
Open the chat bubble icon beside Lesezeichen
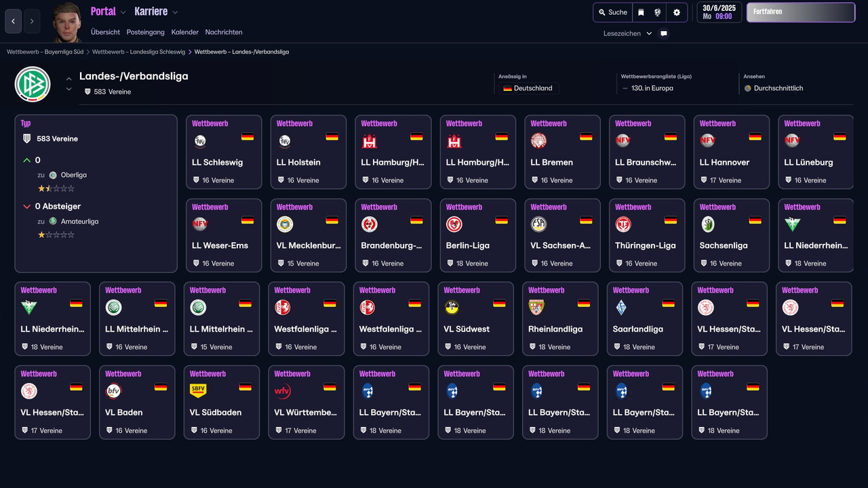click(663, 33)
